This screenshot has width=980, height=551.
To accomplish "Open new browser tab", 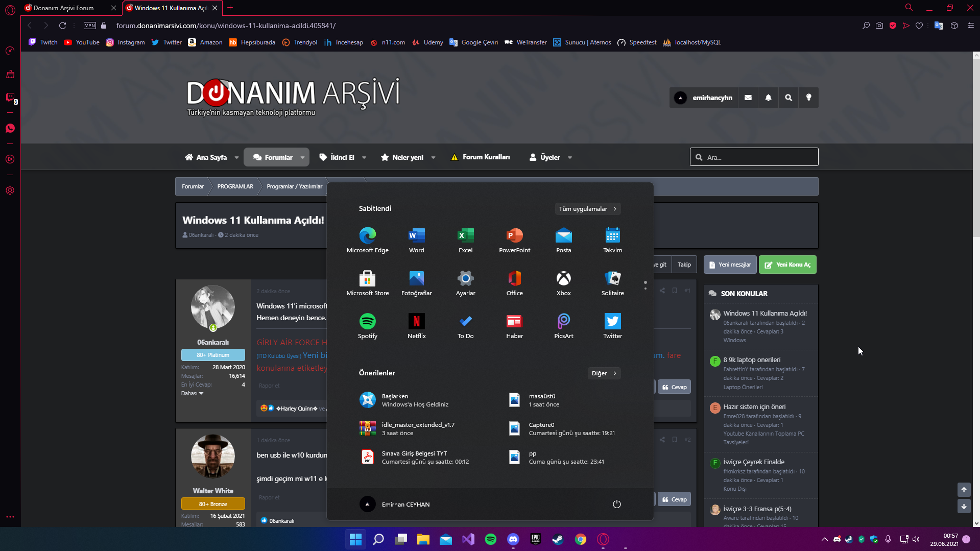I will [230, 8].
